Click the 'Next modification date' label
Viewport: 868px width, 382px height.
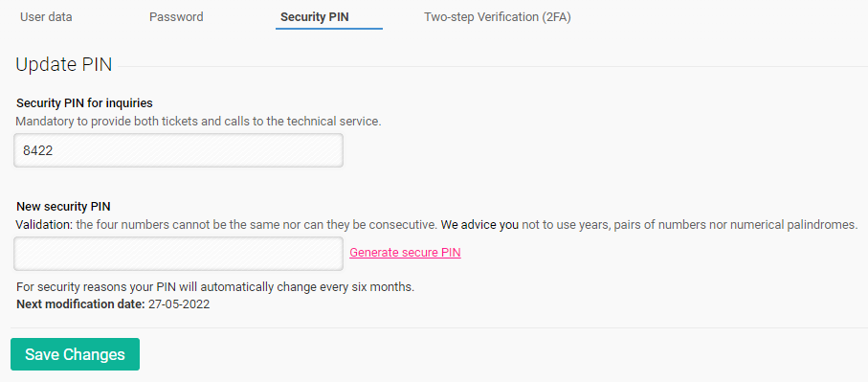(x=80, y=303)
